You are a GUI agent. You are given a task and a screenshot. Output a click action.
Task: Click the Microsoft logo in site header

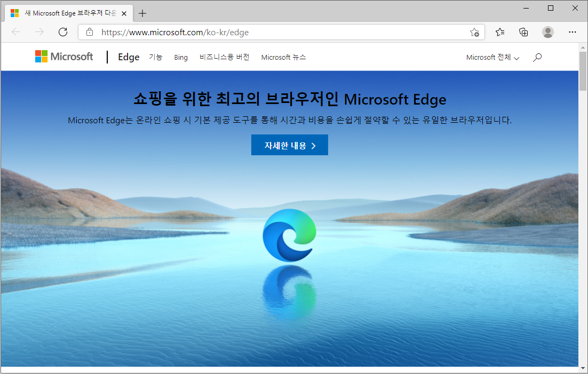coord(64,57)
